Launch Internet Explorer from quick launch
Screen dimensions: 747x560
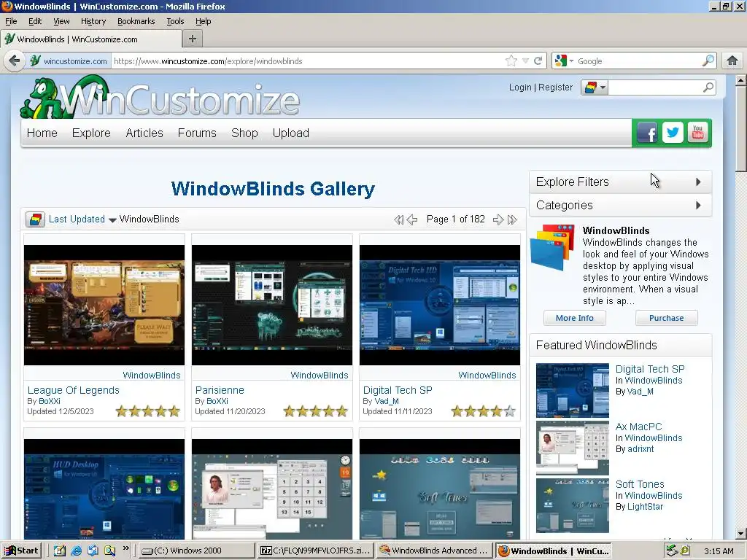(76, 551)
